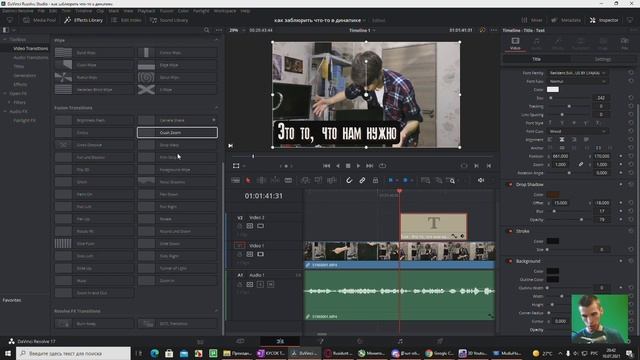Screen dimensions: 640x360
Task: Select the Audio Transitions category
Action: [x=31, y=58]
